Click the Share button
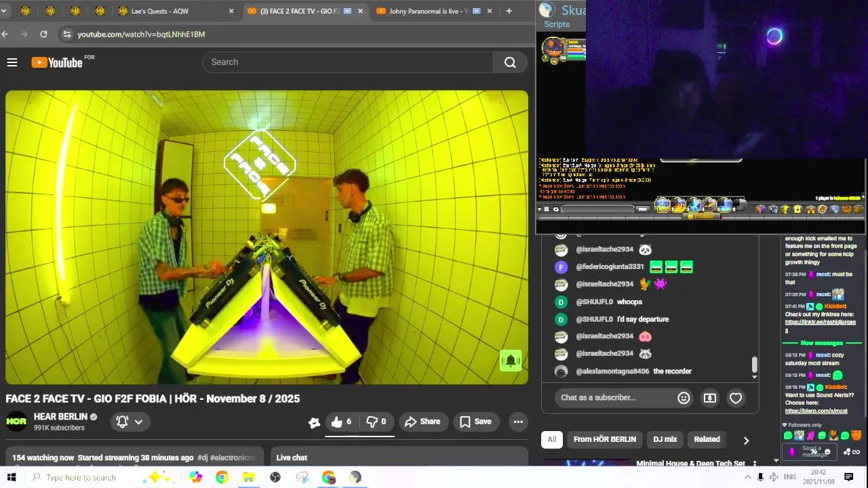The image size is (868, 488). coord(423,422)
